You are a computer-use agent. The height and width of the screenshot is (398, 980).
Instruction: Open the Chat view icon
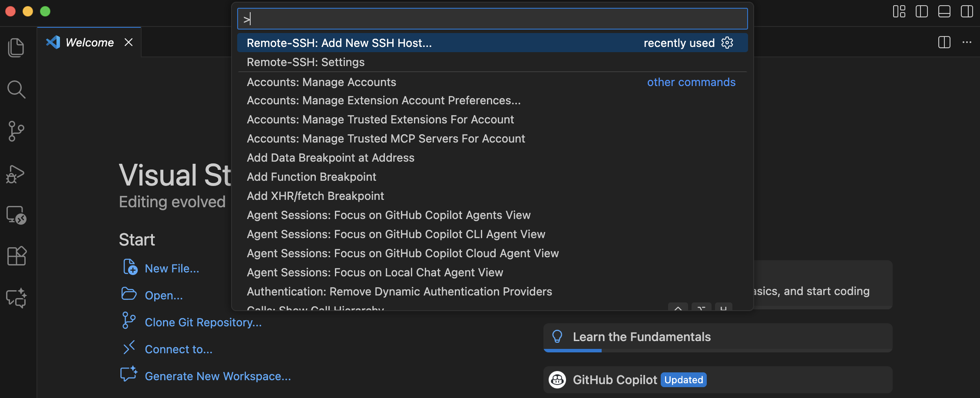tap(16, 298)
